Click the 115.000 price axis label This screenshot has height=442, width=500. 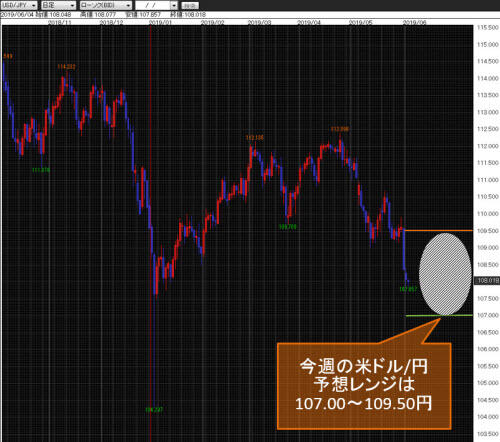(x=488, y=45)
